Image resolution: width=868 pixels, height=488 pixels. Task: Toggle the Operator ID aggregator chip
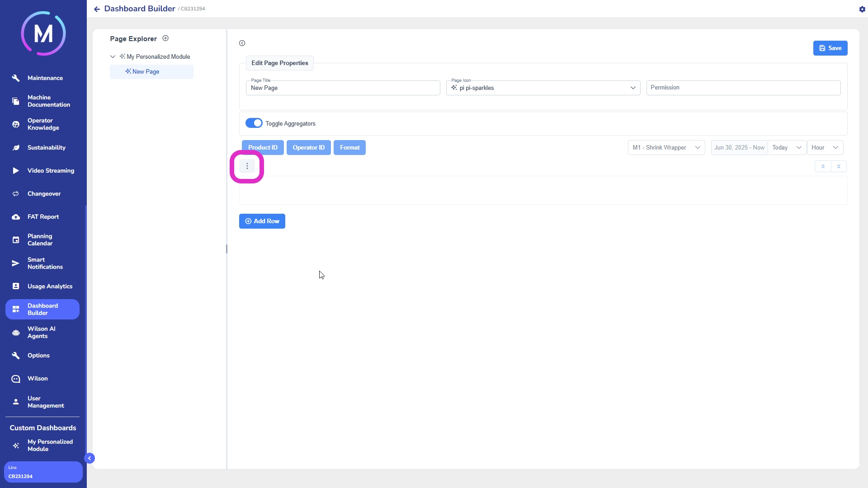(x=308, y=147)
